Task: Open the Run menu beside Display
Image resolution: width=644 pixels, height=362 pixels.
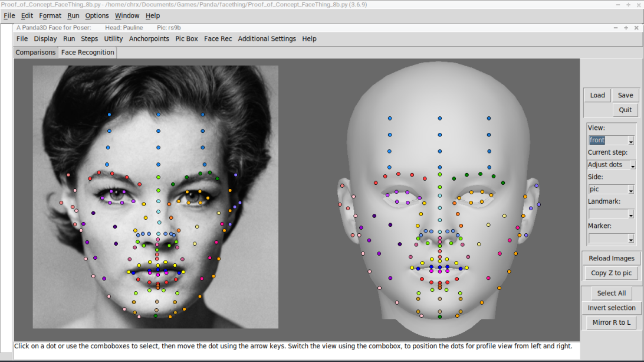Action: pos(69,38)
